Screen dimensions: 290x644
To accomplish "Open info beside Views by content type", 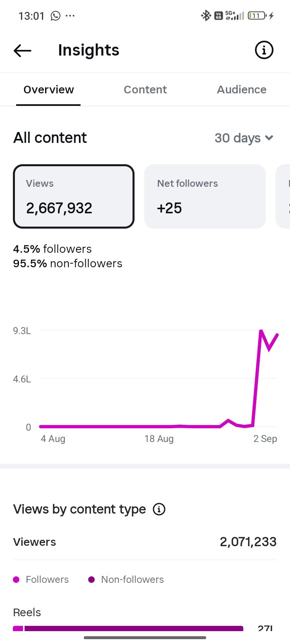I will click(x=159, y=509).
